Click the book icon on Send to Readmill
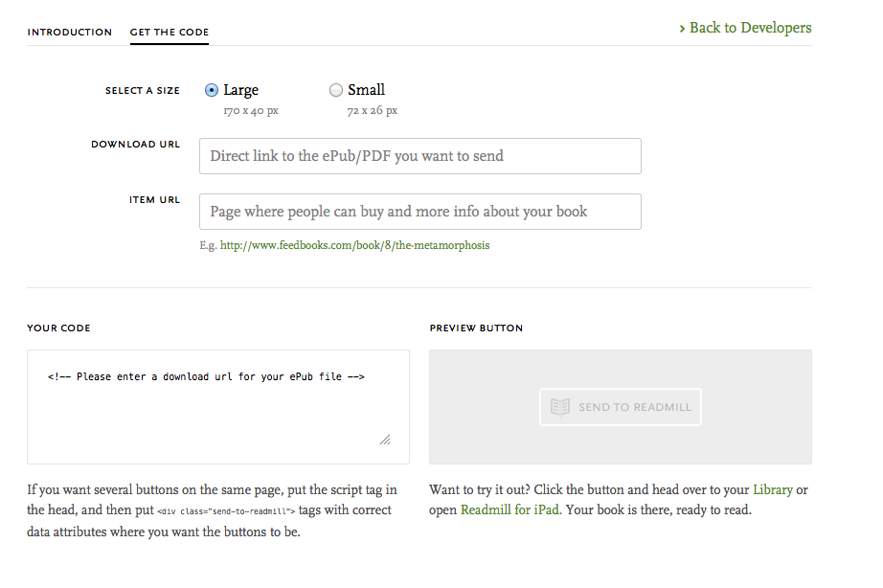Image resolution: width=883 pixels, height=588 pixels. point(560,407)
